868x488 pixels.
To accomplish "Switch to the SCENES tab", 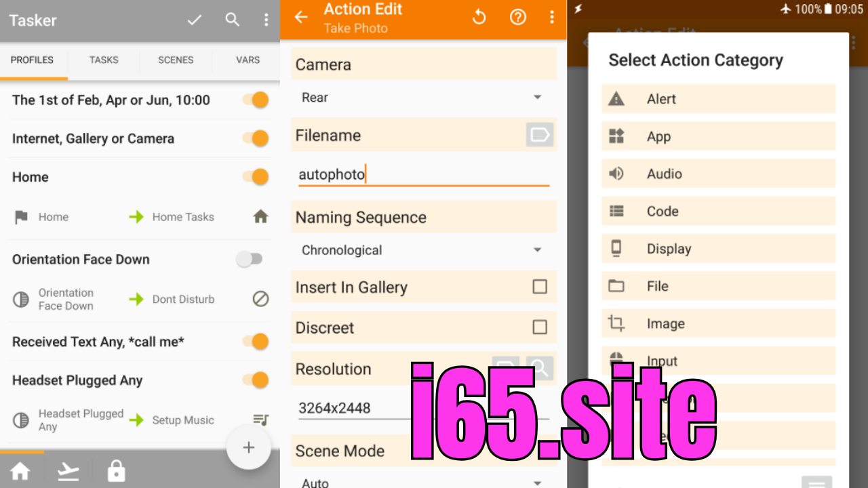I will 176,60.
